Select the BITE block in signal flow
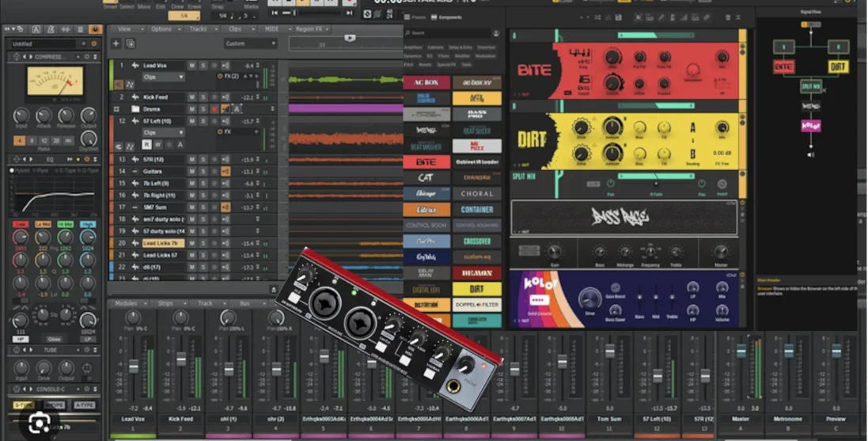The height and width of the screenshot is (441, 868). pyautogui.click(x=783, y=67)
